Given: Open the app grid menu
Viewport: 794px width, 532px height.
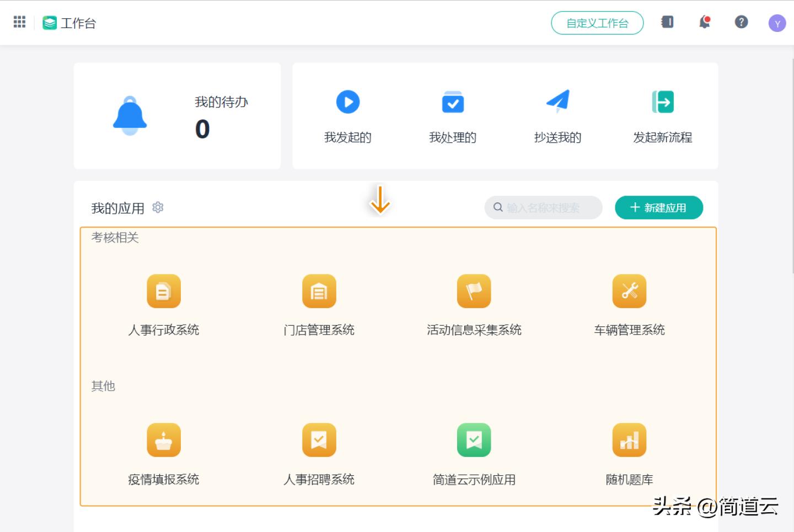Looking at the screenshot, I should pyautogui.click(x=19, y=22).
